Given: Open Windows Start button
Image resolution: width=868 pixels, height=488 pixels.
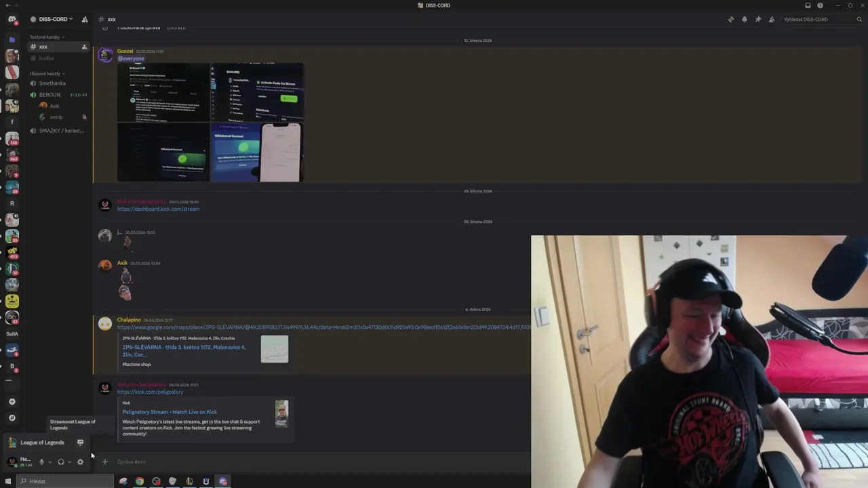Looking at the screenshot, I should pos(8,481).
